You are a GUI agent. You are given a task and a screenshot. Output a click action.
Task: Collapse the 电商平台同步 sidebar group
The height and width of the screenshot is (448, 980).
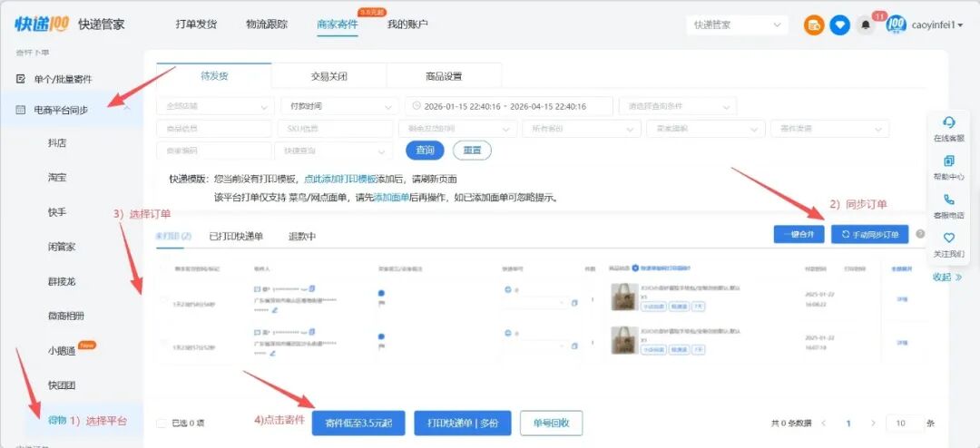128,110
